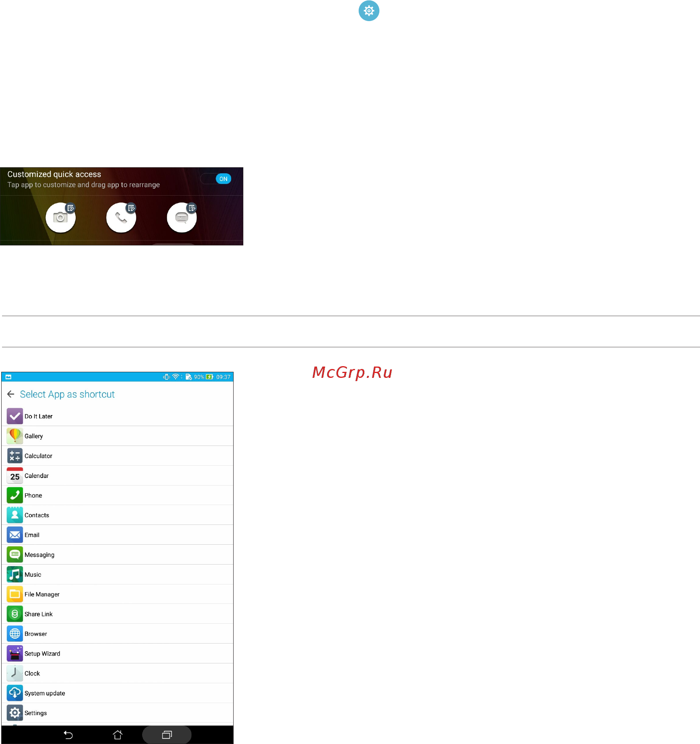This screenshot has height=744, width=700.
Task: Select the Browser app icon
Action: [x=15, y=634]
